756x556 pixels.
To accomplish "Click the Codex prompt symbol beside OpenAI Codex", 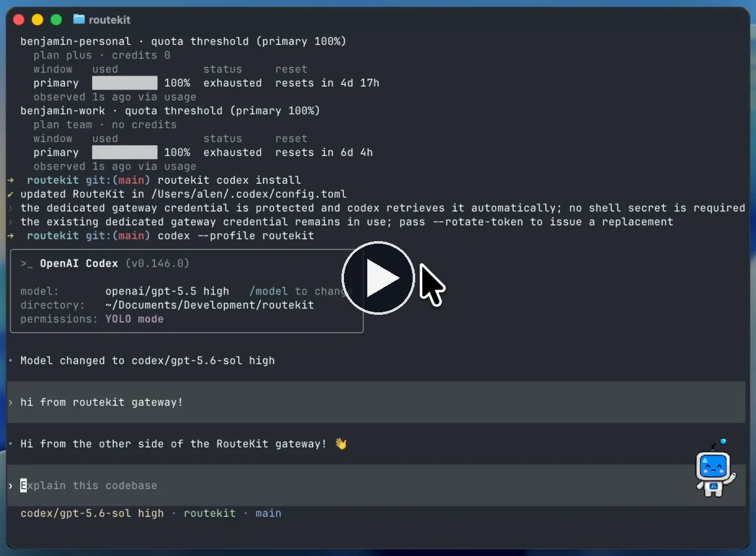I will click(26, 263).
